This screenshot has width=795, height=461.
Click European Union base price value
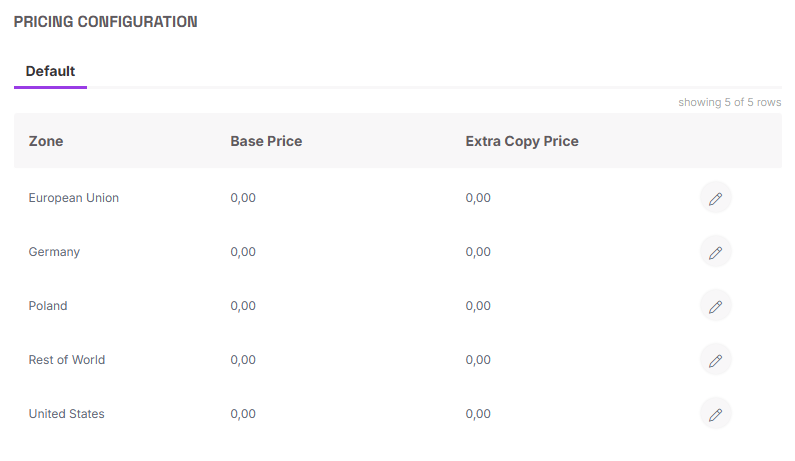coord(243,198)
